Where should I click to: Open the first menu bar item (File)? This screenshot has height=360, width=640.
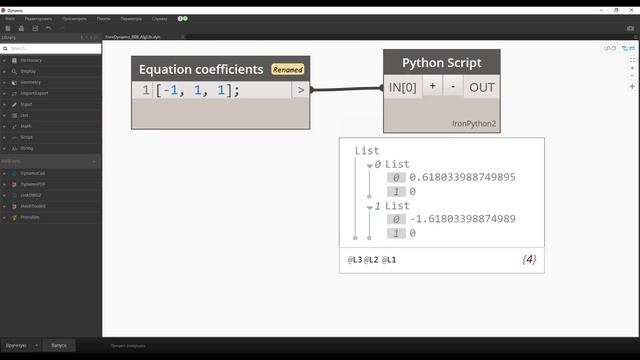pos(10,18)
